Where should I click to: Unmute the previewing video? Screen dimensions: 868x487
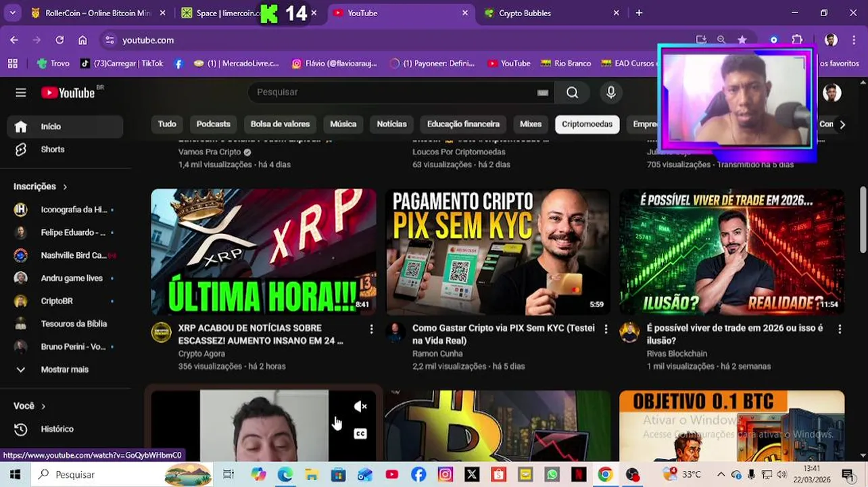pyautogui.click(x=360, y=407)
